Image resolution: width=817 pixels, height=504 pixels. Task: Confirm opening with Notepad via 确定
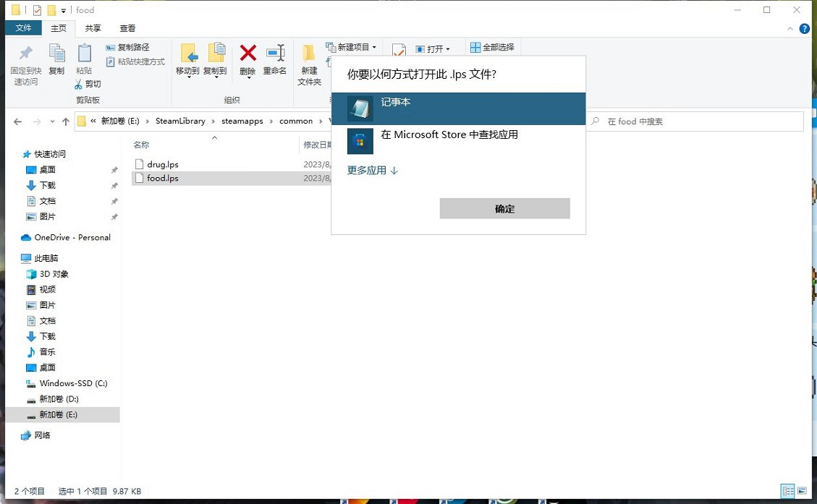tap(504, 208)
